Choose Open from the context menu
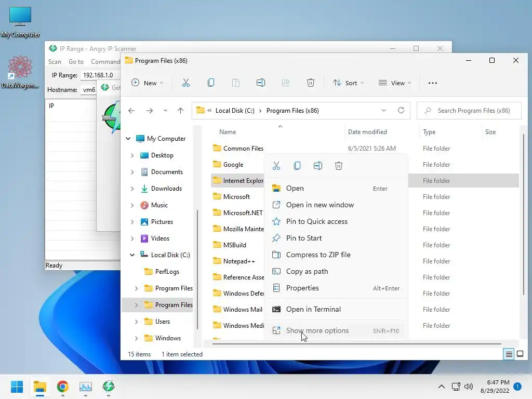532x399 pixels. [336, 188]
